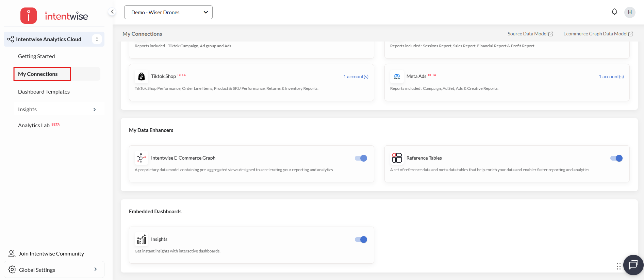
Task: Click the Intentwise logo
Action: tap(54, 16)
